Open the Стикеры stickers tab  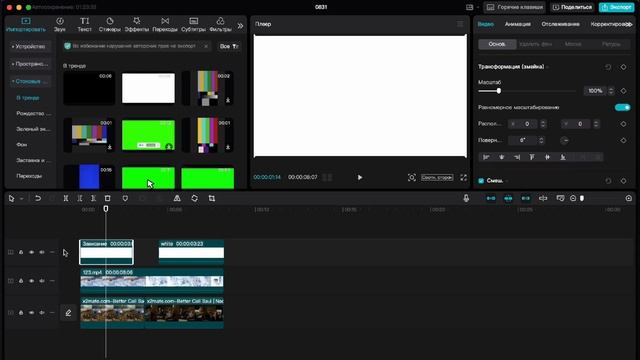109,24
